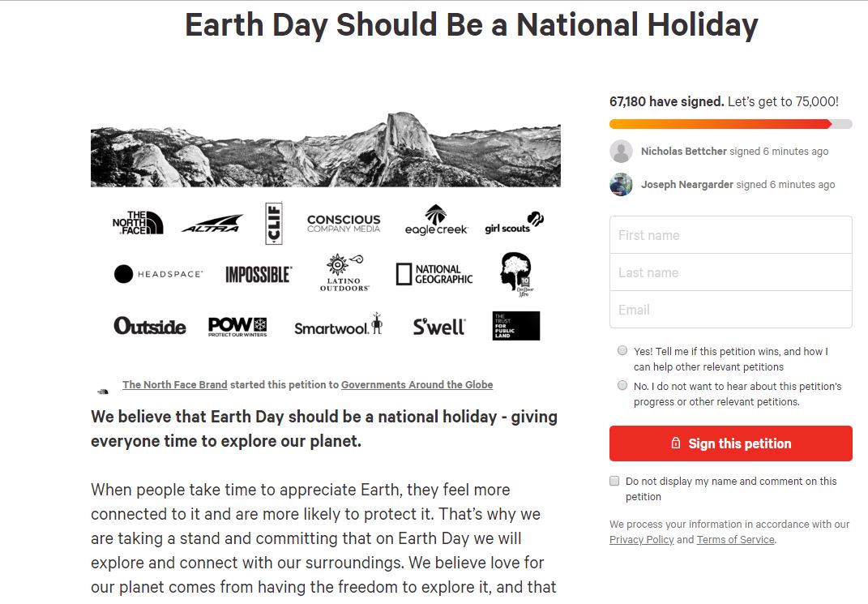Open the Privacy Policy link
This screenshot has height=604, width=868.
tap(641, 540)
